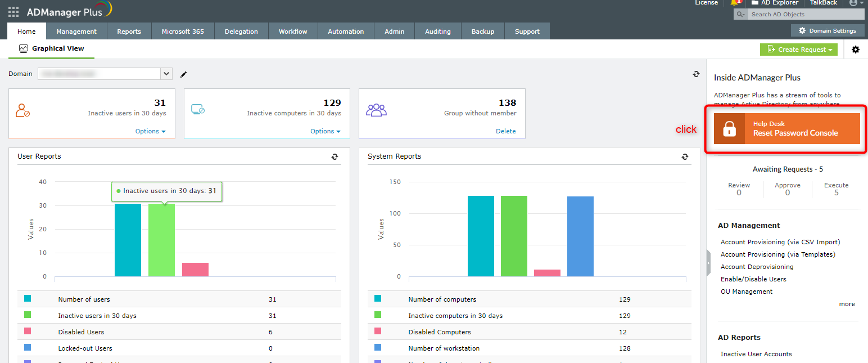The width and height of the screenshot is (868, 363).
Task: Expand the Create Request dropdown button
Action: (798, 50)
